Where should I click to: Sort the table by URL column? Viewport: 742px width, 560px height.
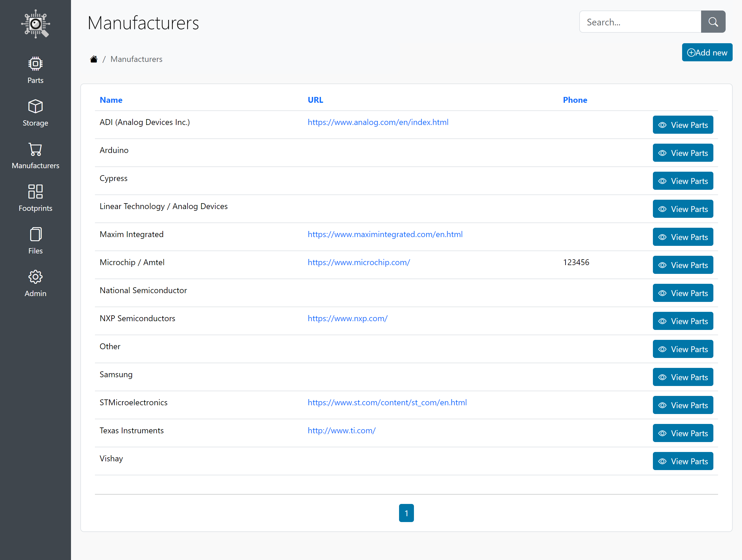click(315, 100)
